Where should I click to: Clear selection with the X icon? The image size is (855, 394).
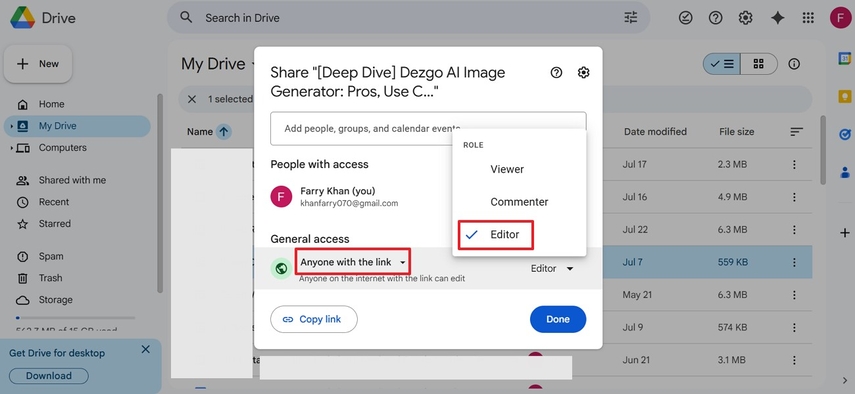tap(192, 99)
